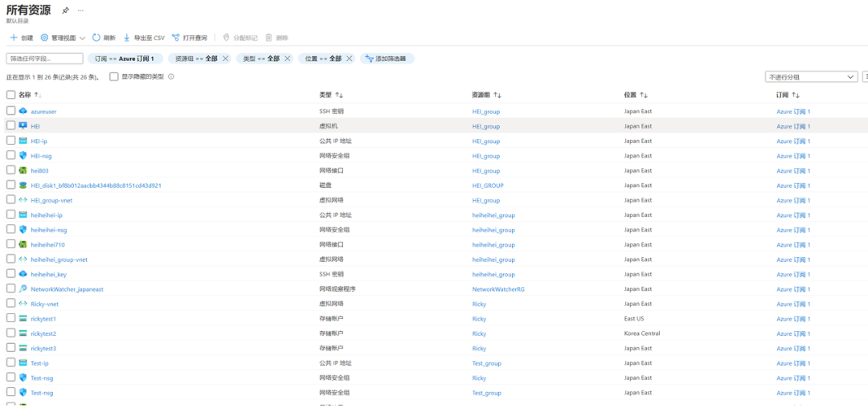Click the HEI virtual machine icon
Viewport: 868px width, 409px height.
(x=23, y=125)
